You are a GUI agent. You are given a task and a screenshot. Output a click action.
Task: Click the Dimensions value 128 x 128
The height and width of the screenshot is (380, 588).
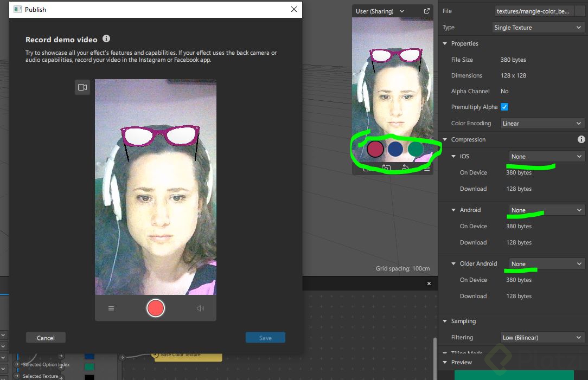pyautogui.click(x=513, y=75)
